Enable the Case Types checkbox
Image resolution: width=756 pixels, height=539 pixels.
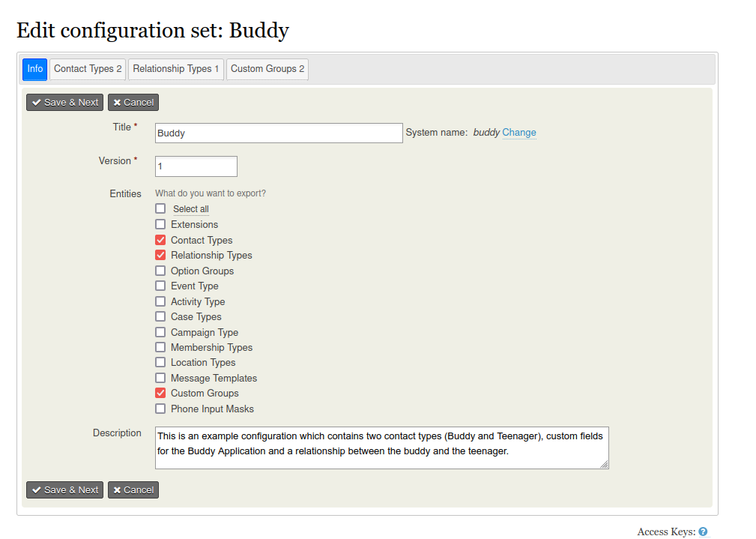160,316
